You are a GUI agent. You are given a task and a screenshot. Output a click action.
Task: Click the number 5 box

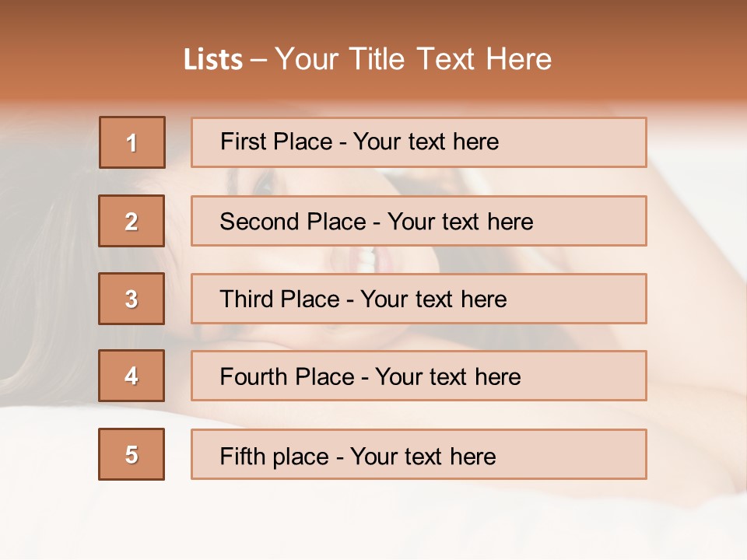(x=132, y=454)
